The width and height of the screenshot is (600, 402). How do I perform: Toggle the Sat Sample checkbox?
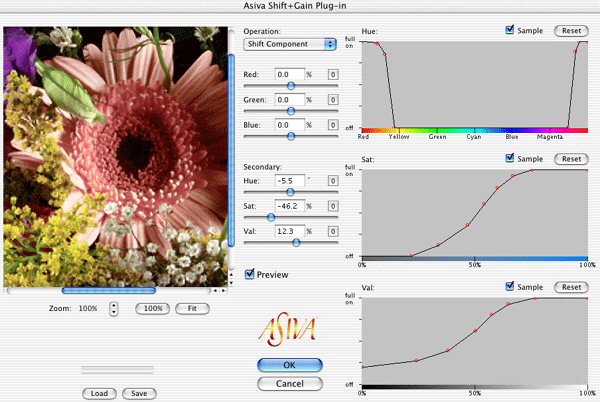coord(513,158)
